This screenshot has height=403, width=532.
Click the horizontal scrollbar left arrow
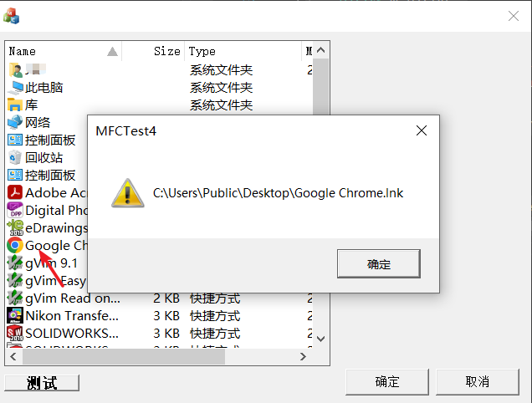[x=13, y=356]
